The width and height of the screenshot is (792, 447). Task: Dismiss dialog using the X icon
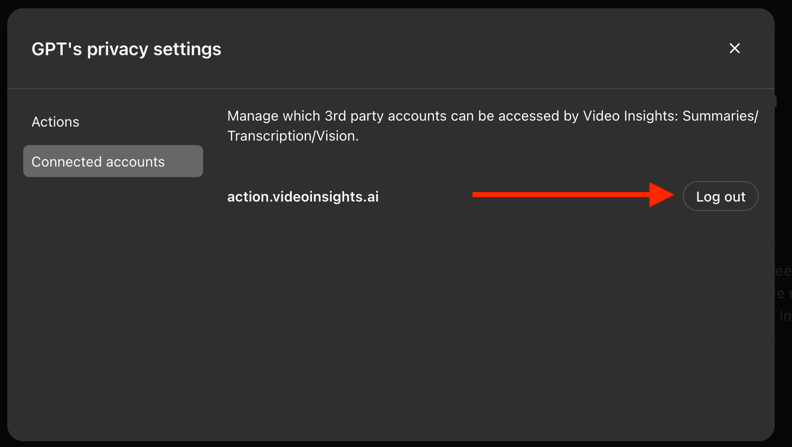(x=734, y=48)
